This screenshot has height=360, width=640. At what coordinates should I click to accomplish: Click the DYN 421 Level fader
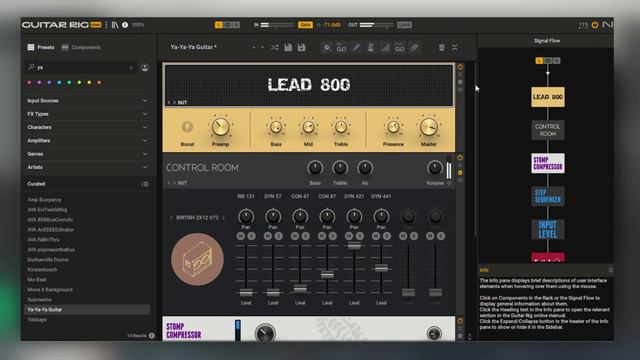click(354, 246)
